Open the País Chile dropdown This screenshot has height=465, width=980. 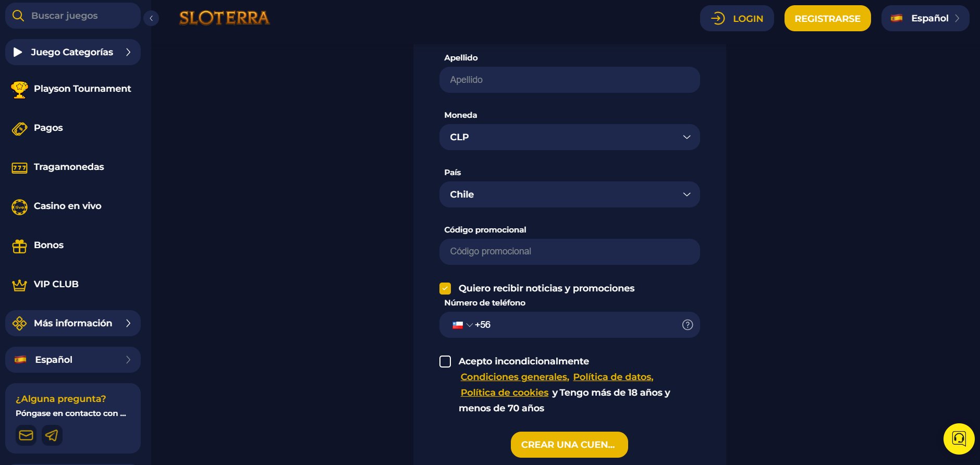tap(569, 194)
